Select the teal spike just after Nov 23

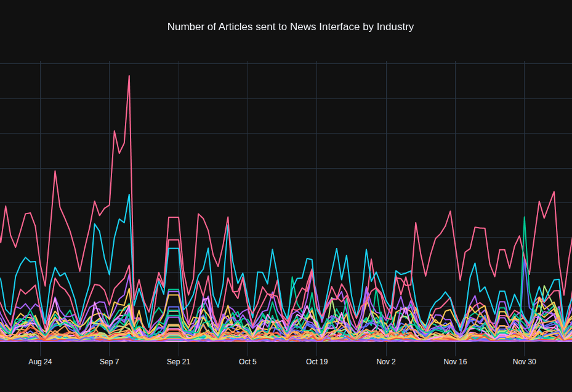(474, 265)
